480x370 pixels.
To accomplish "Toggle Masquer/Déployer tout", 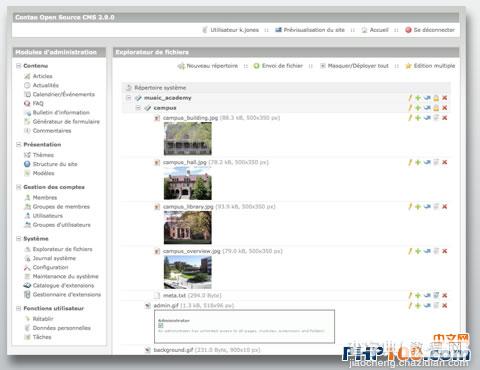I will tap(354, 66).
